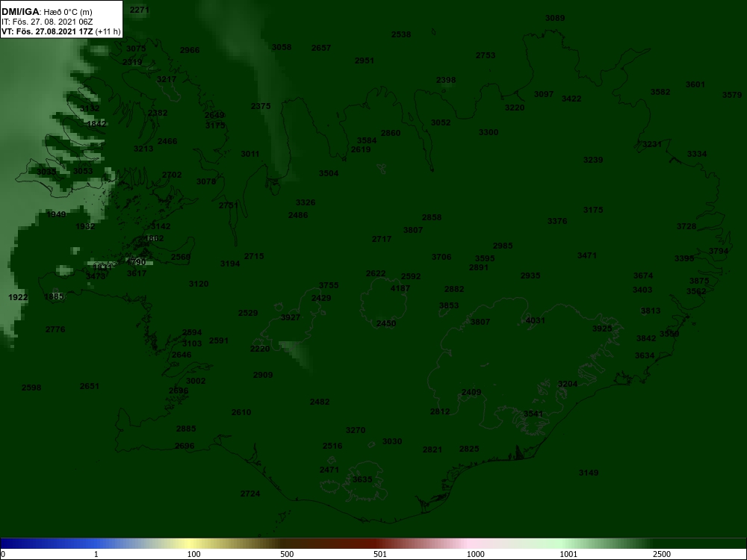The height and width of the screenshot is (560, 747).
Task: Click the offshore value 3149
Action: (589, 473)
